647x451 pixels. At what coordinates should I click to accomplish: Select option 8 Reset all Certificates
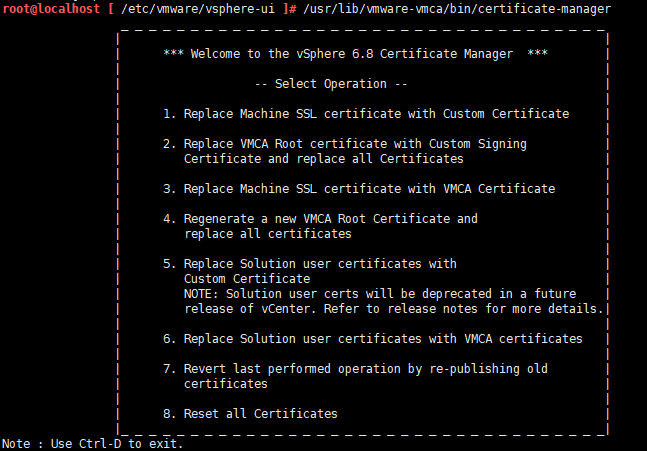[250, 414]
